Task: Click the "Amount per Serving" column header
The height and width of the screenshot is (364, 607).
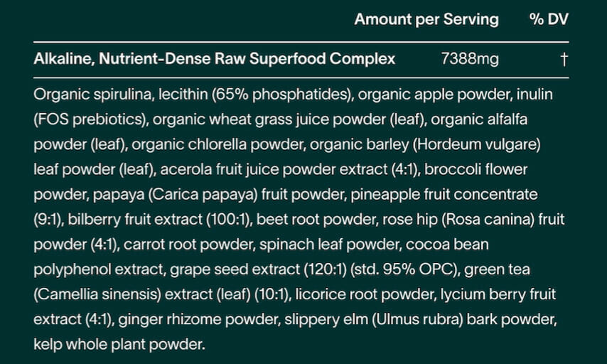Action: coord(426,19)
